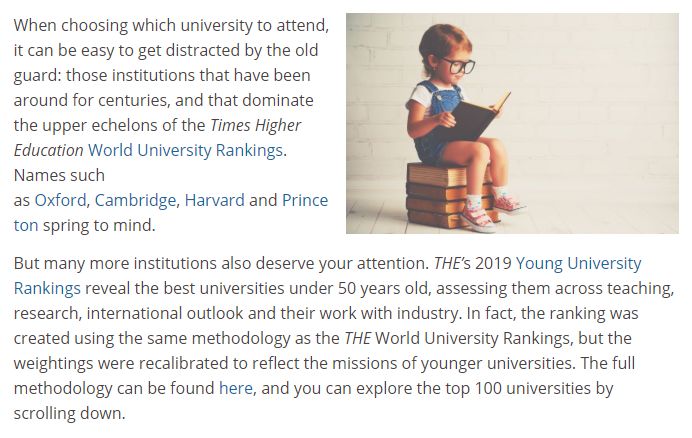The image size is (692, 438).
Task: Click the text '50 years old'
Action: (384, 289)
